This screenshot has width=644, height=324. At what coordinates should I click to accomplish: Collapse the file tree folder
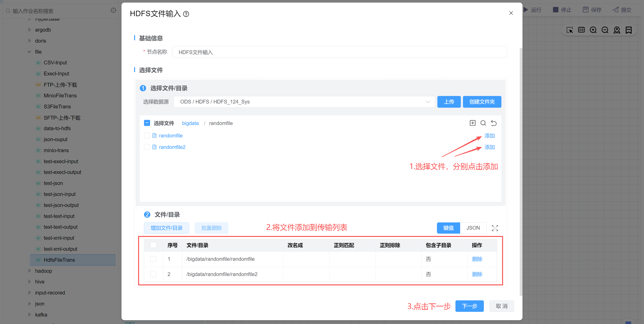[30, 52]
